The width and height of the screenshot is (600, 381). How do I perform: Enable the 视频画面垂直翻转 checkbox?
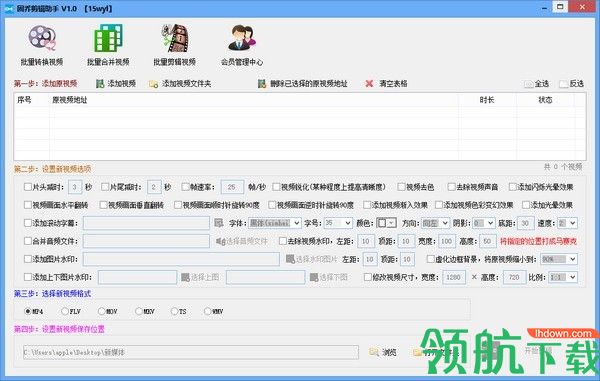(x=103, y=205)
